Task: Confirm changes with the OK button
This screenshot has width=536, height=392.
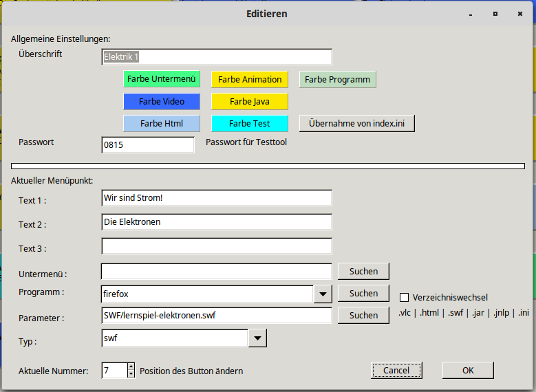Action: point(468,370)
